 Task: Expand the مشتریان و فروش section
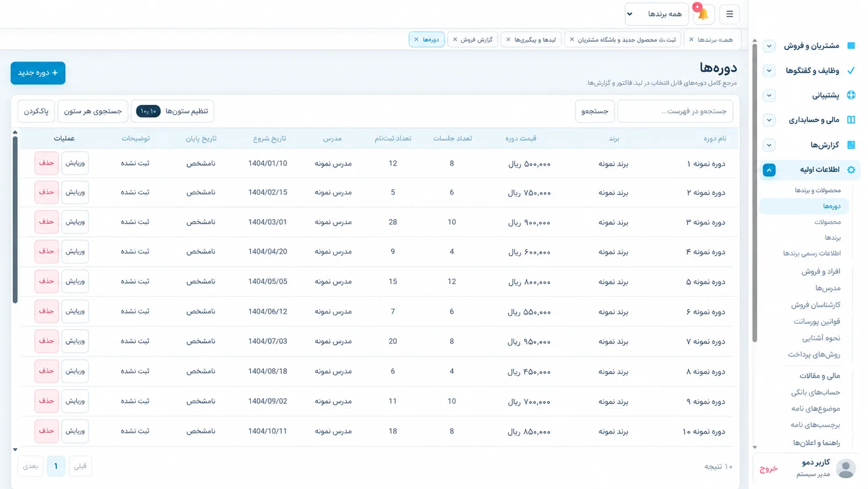point(769,46)
